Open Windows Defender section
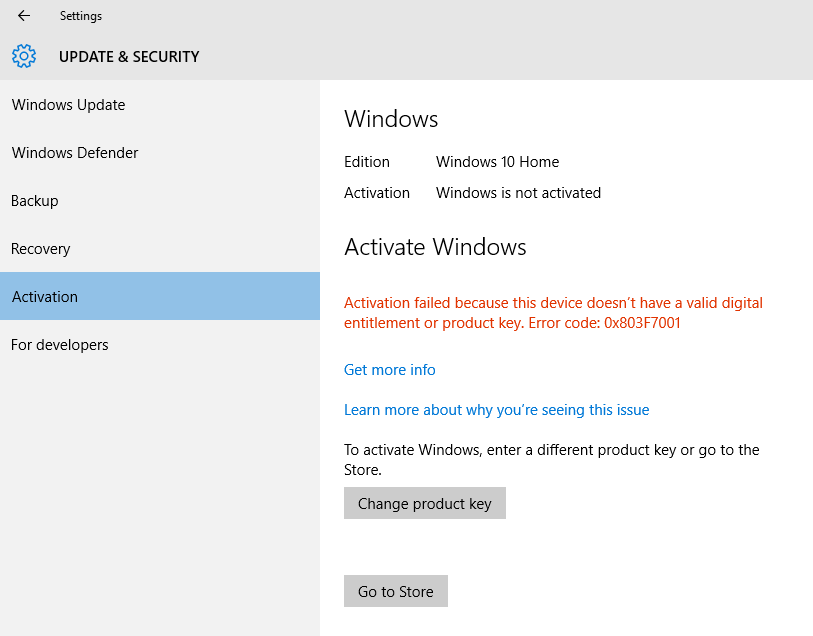 click(160, 153)
